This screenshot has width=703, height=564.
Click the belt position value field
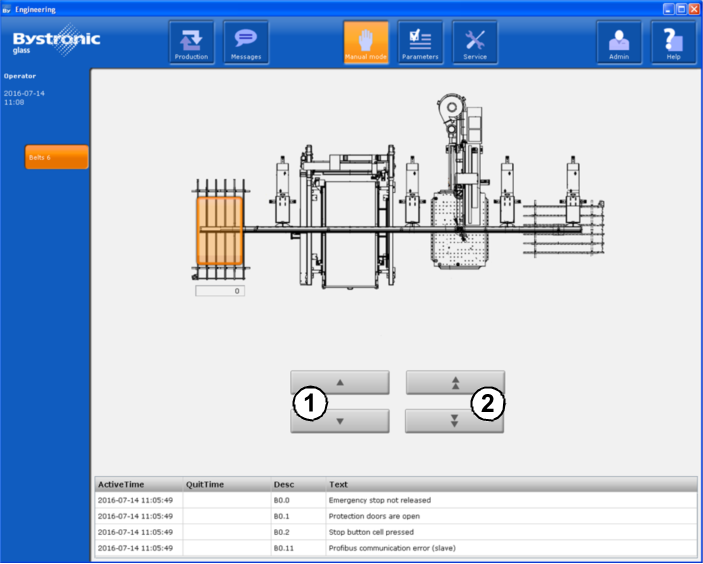219,291
